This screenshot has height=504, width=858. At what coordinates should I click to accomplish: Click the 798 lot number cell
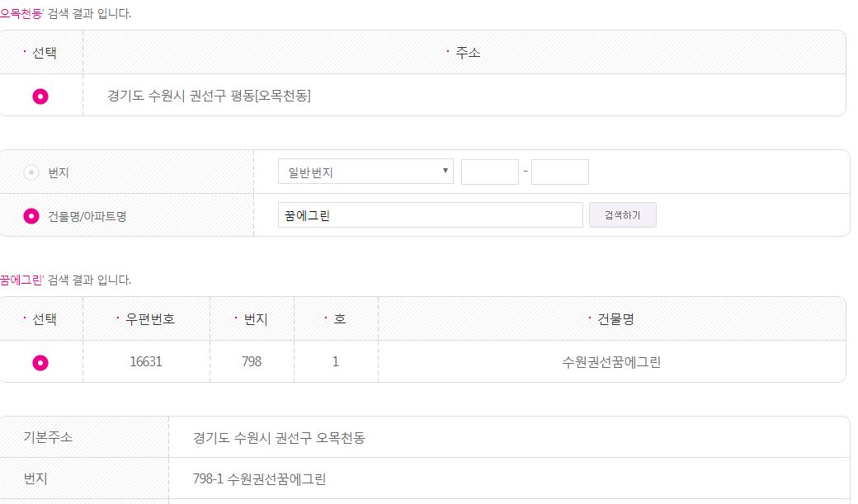click(x=250, y=362)
